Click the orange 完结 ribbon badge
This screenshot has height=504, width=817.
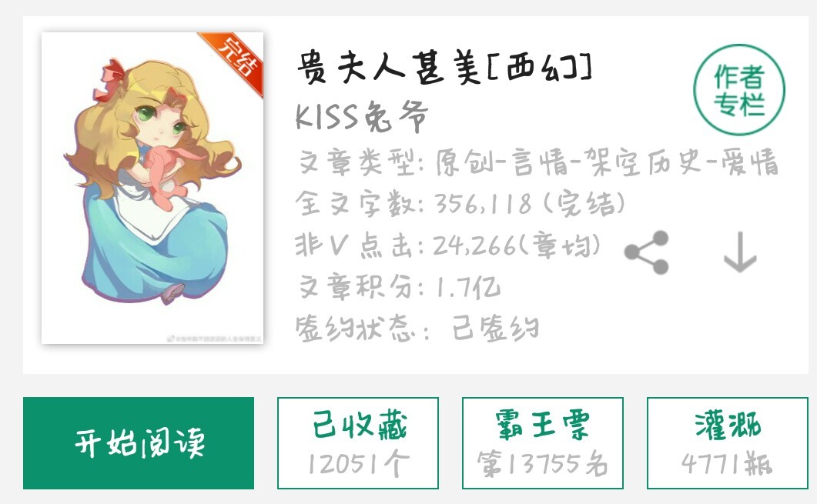233,62
